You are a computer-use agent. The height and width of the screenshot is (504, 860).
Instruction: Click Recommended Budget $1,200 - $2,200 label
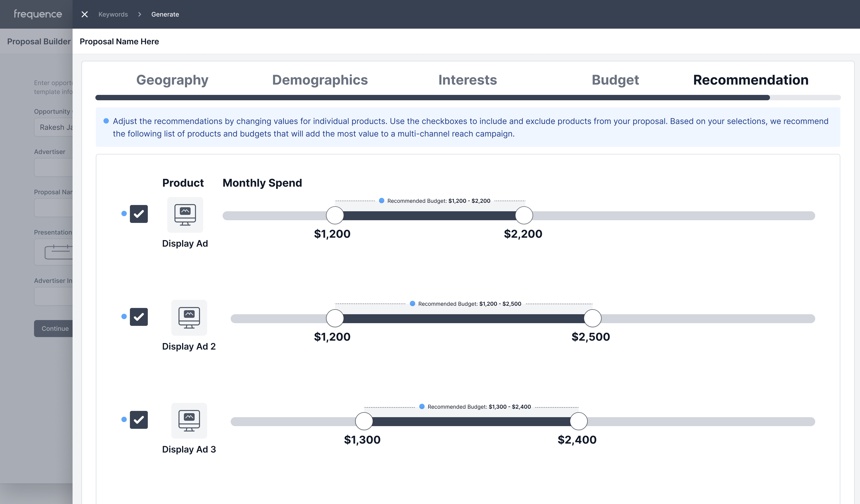pyautogui.click(x=439, y=201)
